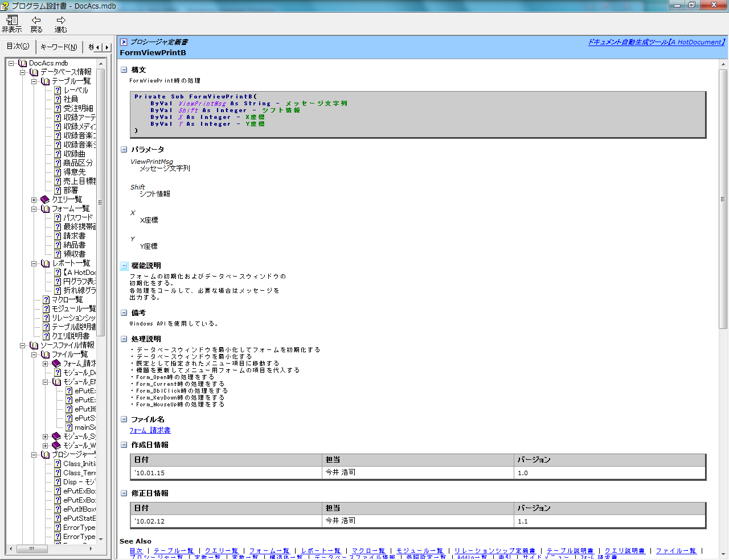Screen dimensions: 729x560
Task: Toggle the 処理説明 section collapse box
Action: pos(124,339)
